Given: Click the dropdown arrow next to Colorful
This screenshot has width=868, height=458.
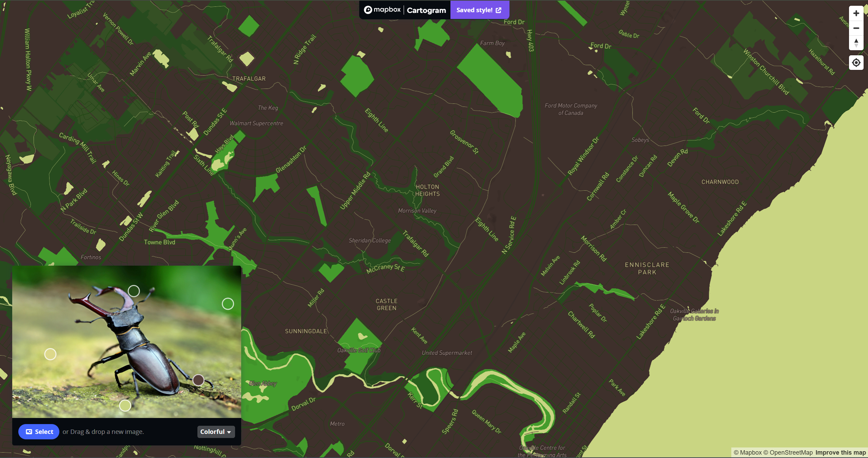Looking at the screenshot, I should (229, 432).
